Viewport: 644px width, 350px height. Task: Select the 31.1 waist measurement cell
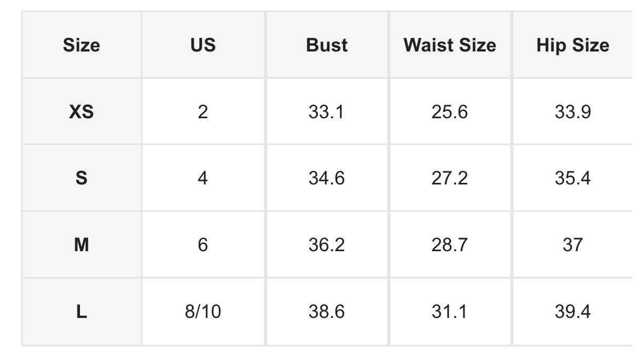tap(450, 312)
